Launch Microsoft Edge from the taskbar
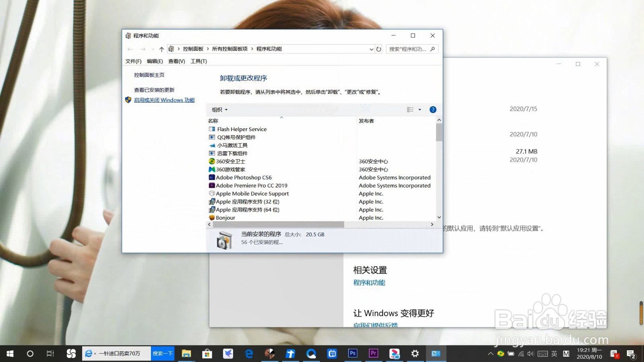Screen dimensions: 644x362 [249, 354]
